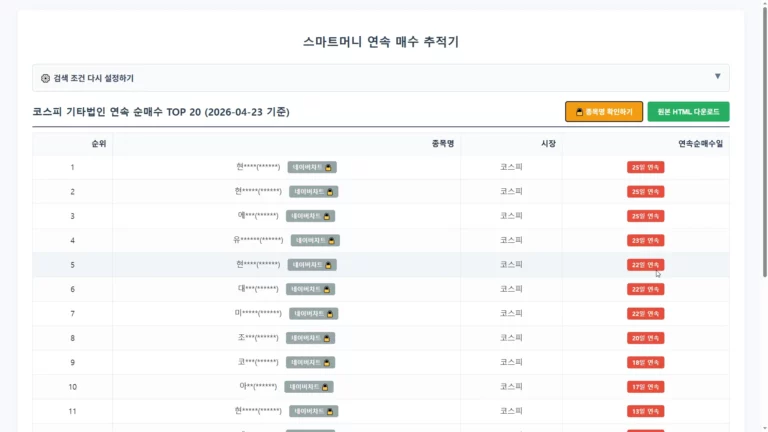Select masked stock name in rank 9 starting 코
Image resolution: width=768 pixels, height=432 pixels.
click(x=258, y=362)
